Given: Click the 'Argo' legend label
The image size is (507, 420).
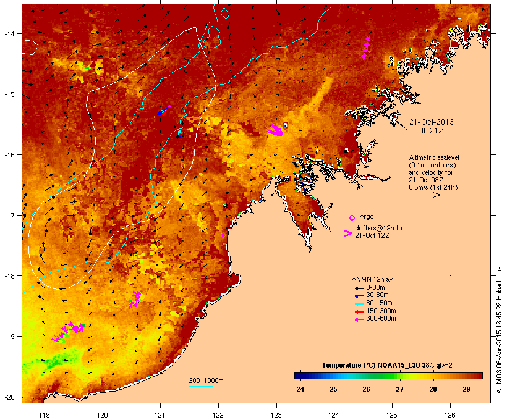Looking at the screenshot, I should pyautogui.click(x=367, y=216).
